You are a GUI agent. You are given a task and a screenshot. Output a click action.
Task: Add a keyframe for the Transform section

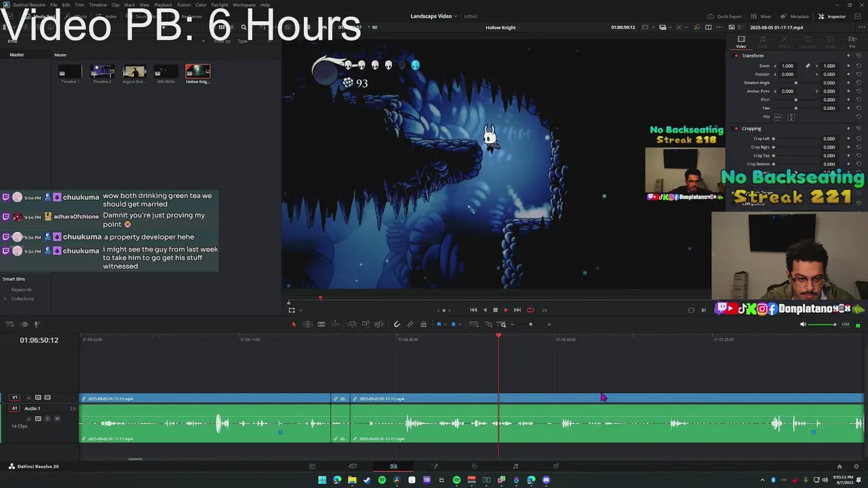(848, 56)
